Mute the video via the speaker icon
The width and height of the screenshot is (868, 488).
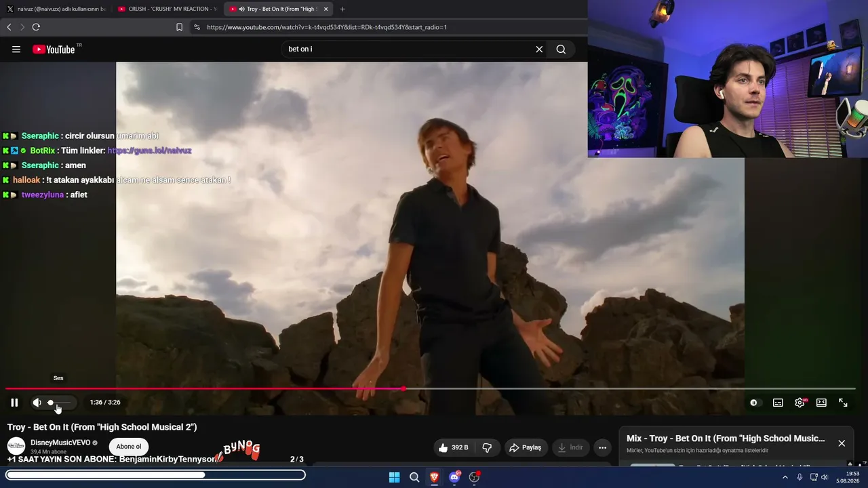37,403
